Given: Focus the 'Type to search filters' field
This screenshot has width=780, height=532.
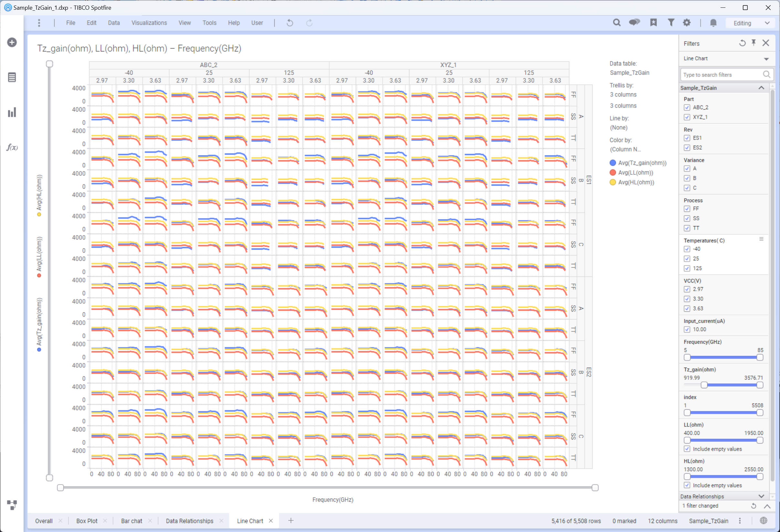Looking at the screenshot, I should tap(722, 75).
